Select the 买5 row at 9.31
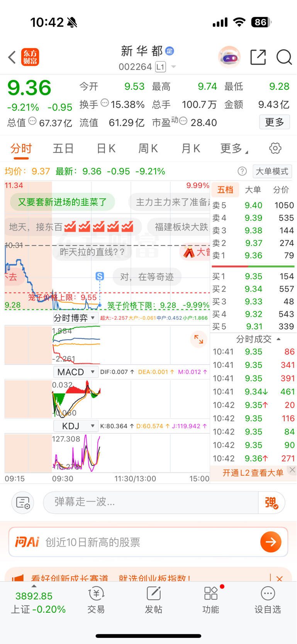The height and width of the screenshot is (644, 297). point(253,326)
